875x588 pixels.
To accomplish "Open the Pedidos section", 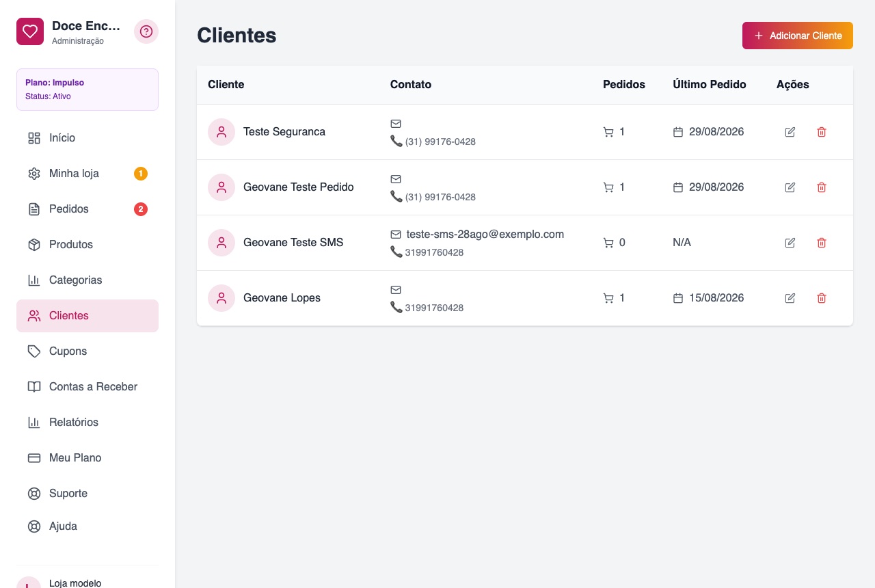I will [x=87, y=209].
